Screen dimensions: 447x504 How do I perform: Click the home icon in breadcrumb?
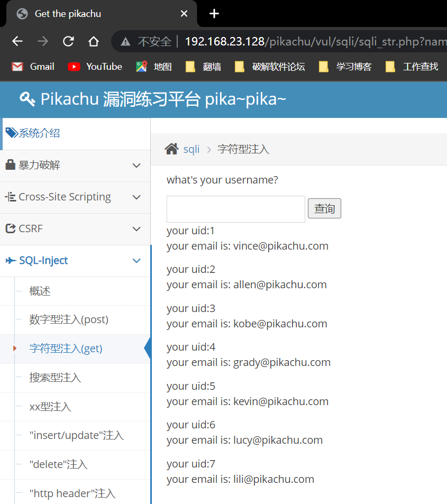pos(171,149)
